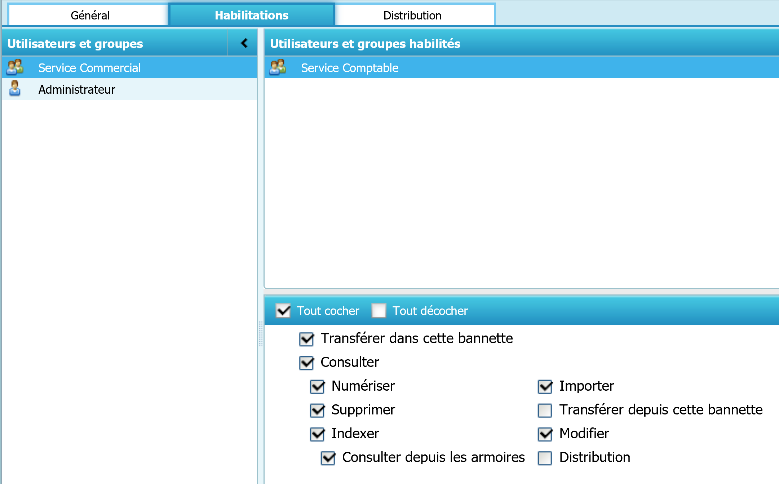This screenshot has height=484, width=779.
Task: Enable Transférer depuis cette bannette
Action: 545,411
